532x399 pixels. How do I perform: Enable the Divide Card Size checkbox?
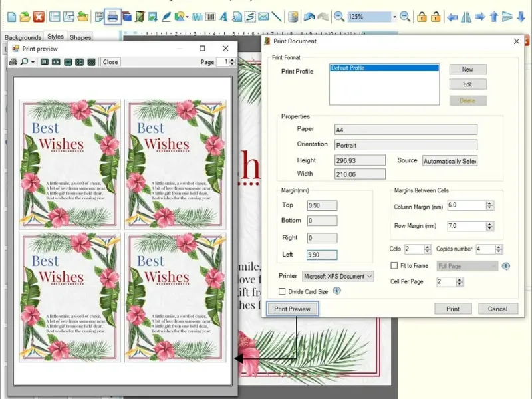(283, 291)
